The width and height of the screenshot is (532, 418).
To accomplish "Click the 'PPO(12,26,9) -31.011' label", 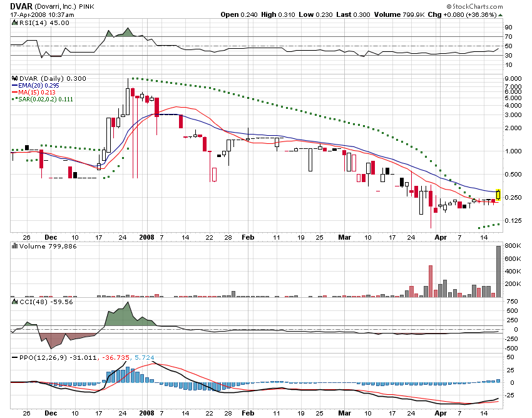I will [x=58, y=357].
